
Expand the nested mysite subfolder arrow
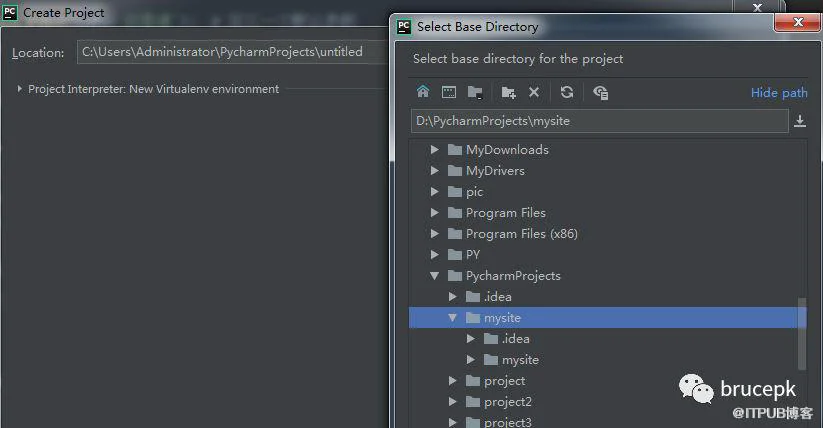coord(470,360)
